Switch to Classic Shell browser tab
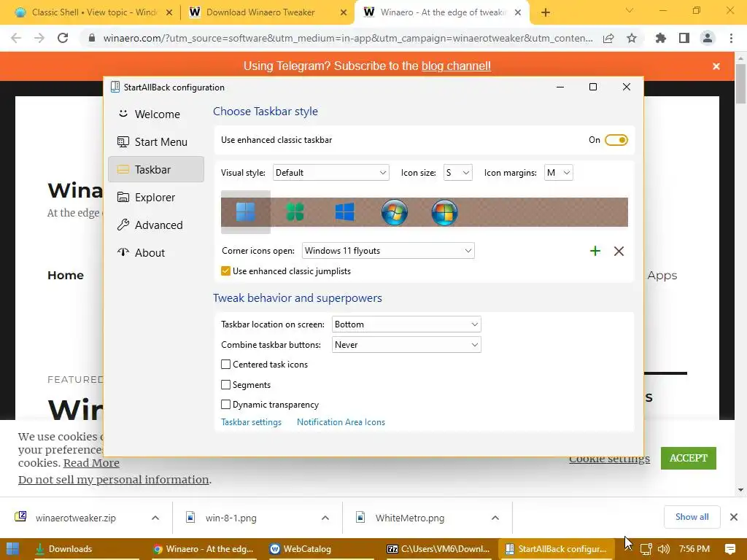This screenshot has height=560, width=747. coord(90,12)
